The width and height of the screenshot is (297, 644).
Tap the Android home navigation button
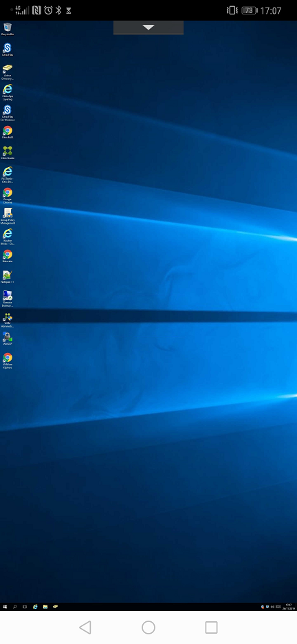click(x=148, y=627)
